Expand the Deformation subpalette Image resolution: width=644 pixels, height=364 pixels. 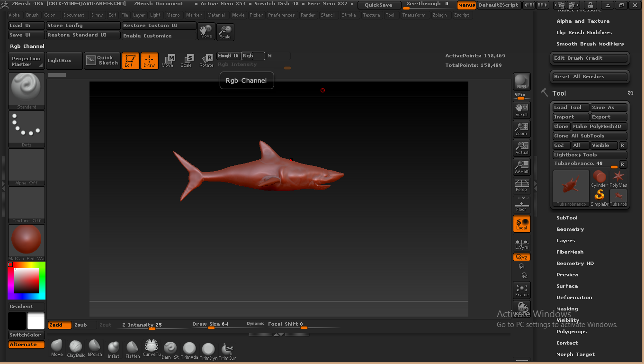coord(574,298)
